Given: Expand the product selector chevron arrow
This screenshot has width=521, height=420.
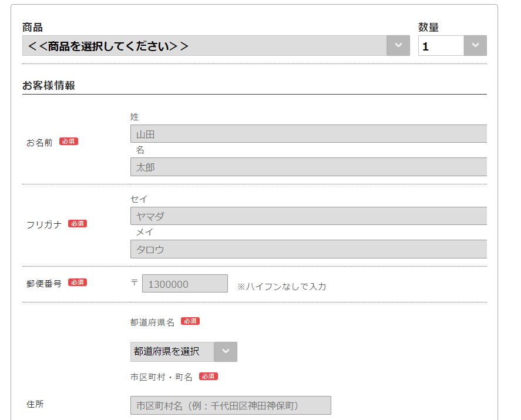Looking at the screenshot, I should [398, 45].
